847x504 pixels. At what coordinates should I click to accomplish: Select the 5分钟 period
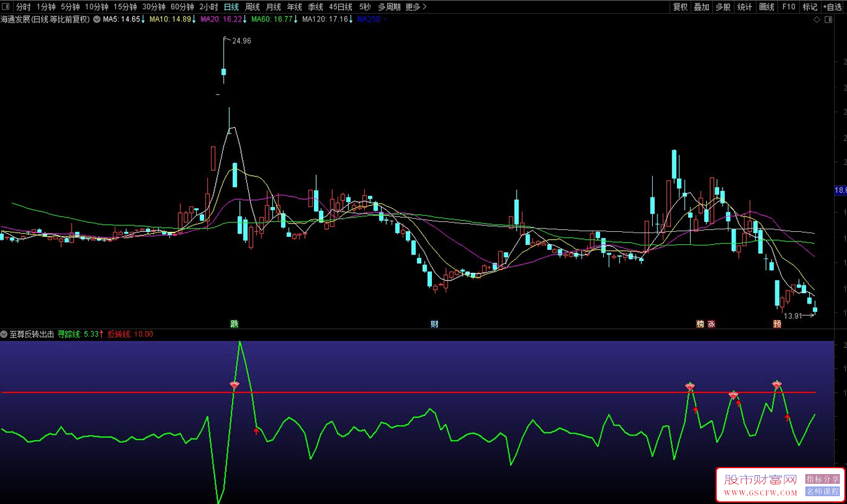click(x=70, y=7)
